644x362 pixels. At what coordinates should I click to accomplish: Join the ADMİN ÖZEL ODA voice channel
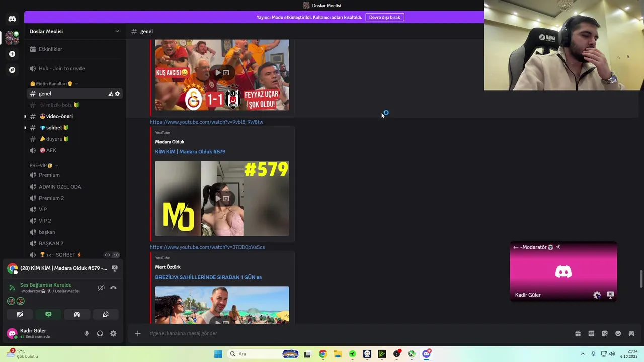(x=74, y=187)
